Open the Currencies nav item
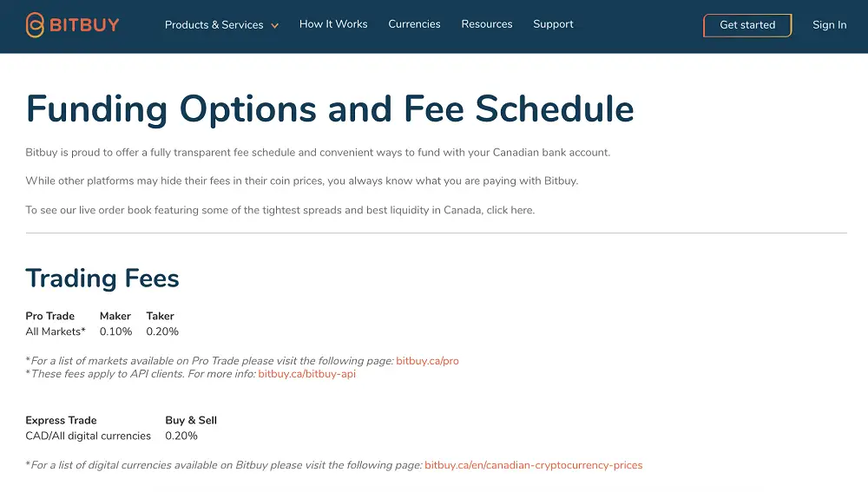868x492 pixels. point(414,24)
